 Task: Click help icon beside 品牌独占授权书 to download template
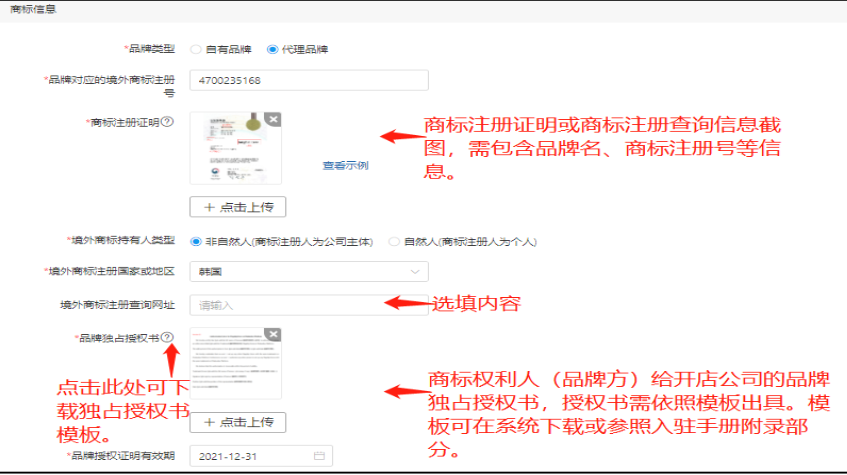pyautogui.click(x=167, y=338)
